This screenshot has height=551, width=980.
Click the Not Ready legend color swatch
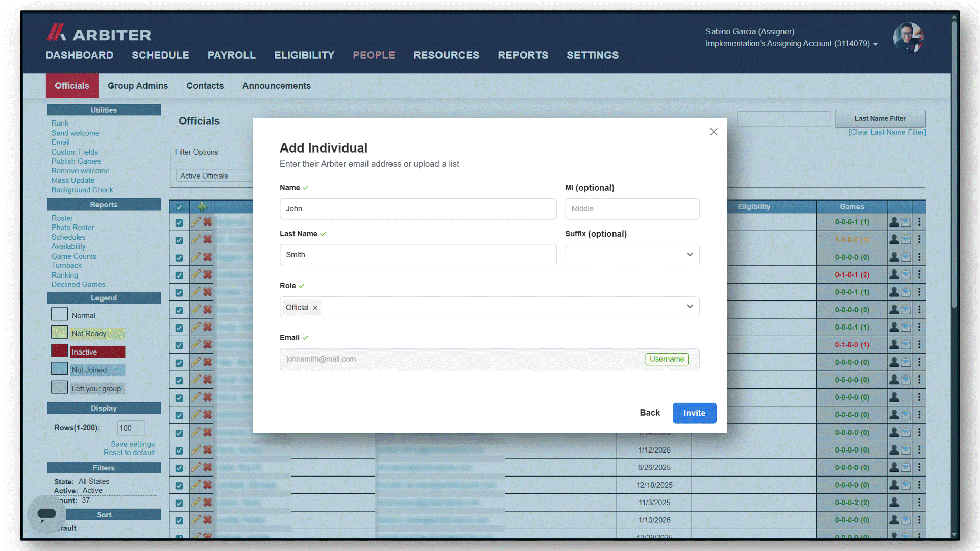59,333
